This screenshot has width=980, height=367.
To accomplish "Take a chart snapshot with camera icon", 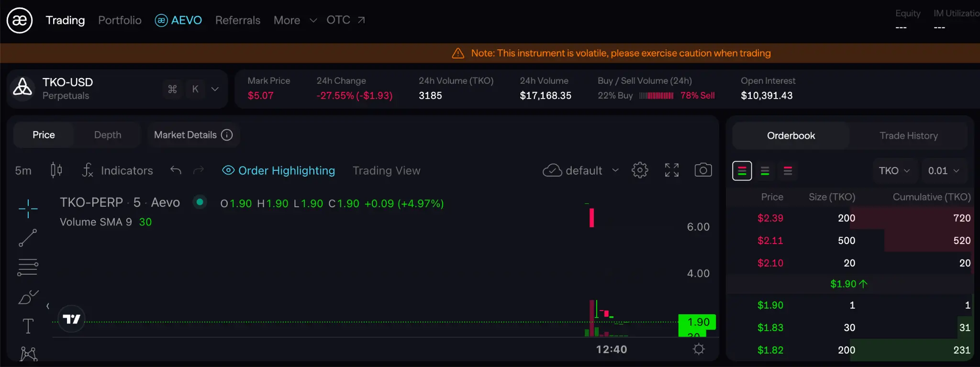I will [x=703, y=170].
